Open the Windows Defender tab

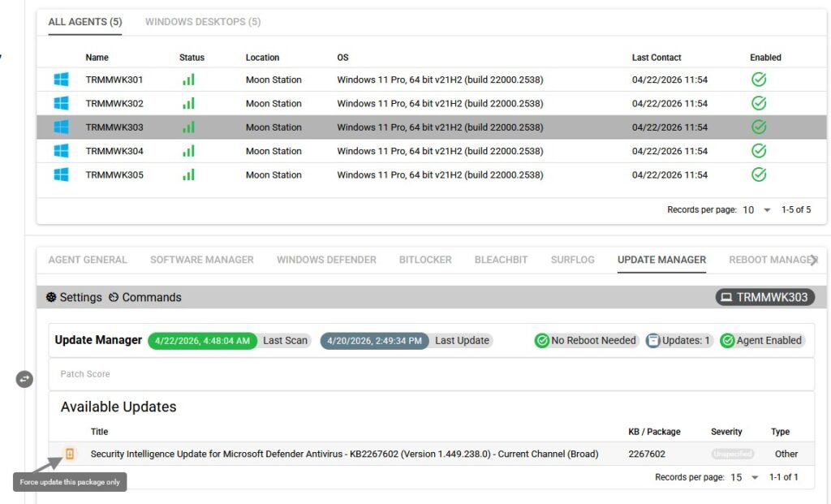[326, 261]
